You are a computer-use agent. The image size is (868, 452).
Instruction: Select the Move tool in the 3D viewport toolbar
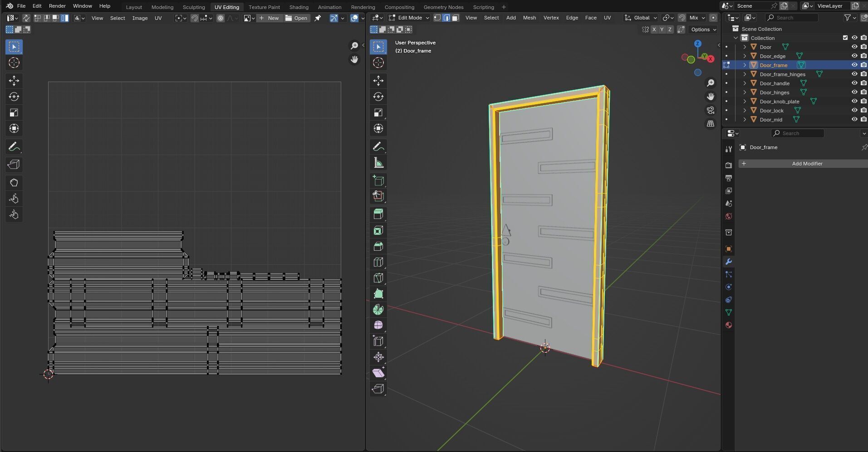378,81
